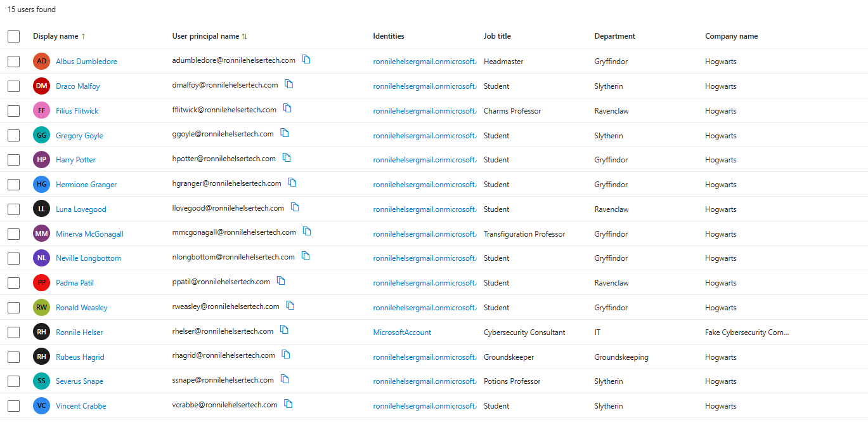Select Harry Potter's row checkbox
Screen dimensions: 868x427
point(13,159)
